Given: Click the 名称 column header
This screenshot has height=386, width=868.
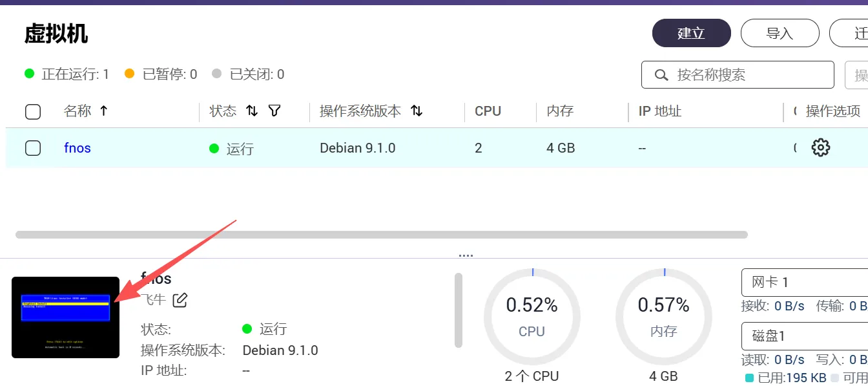Looking at the screenshot, I should tap(77, 111).
